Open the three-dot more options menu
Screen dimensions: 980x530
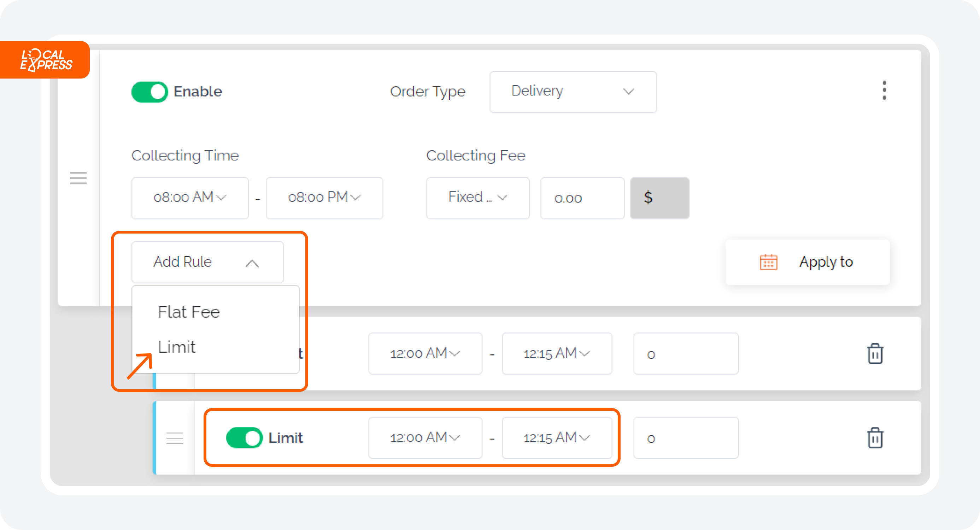tap(884, 90)
